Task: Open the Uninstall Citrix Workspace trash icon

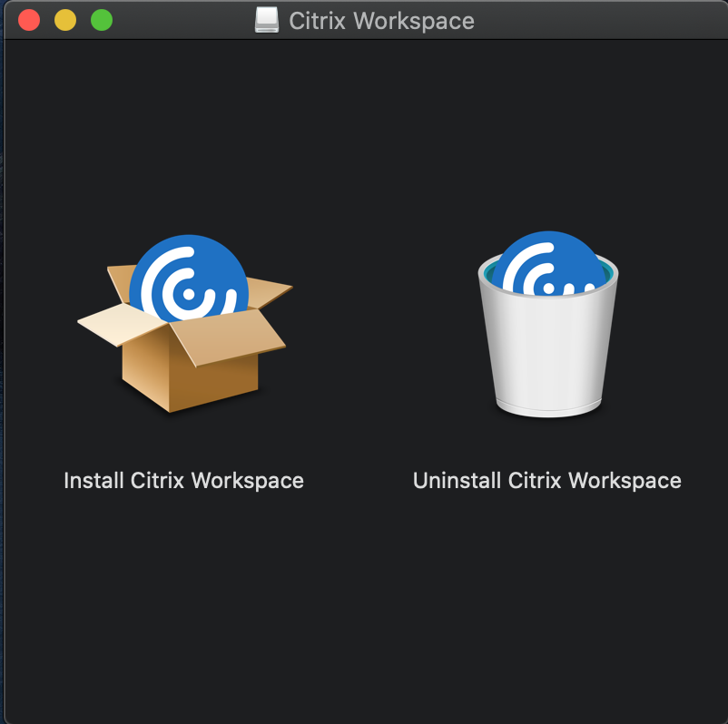Action: point(548,325)
